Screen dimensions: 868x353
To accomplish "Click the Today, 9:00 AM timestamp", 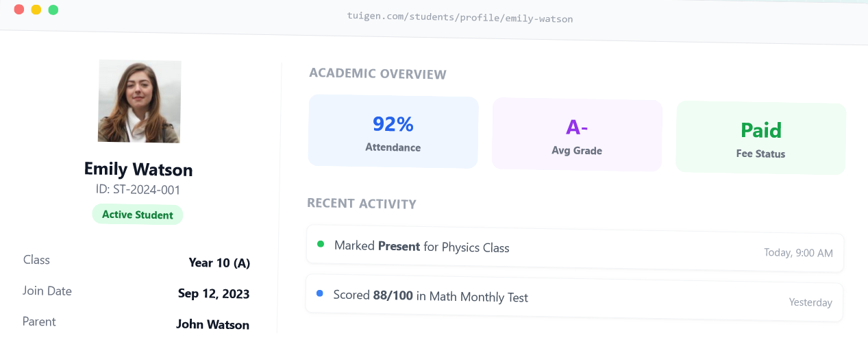I will (x=798, y=253).
